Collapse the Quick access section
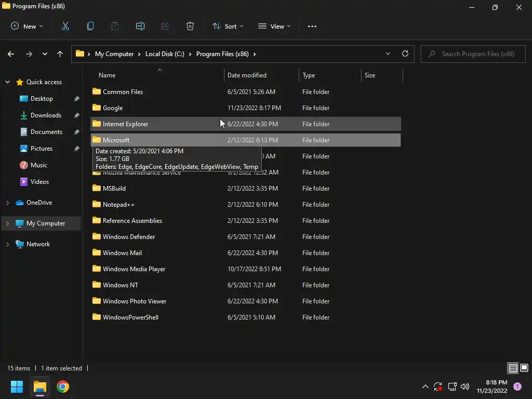The height and width of the screenshot is (399, 532). pyautogui.click(x=7, y=82)
